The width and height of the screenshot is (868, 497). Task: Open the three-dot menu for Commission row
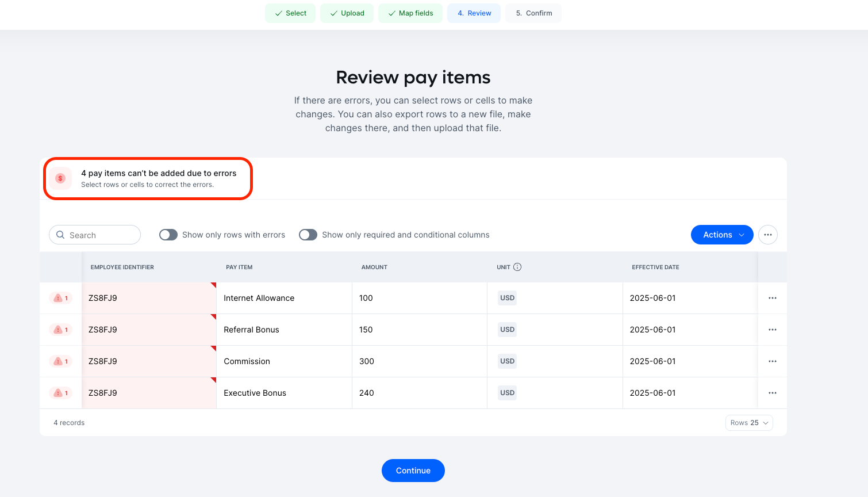pyautogui.click(x=773, y=361)
